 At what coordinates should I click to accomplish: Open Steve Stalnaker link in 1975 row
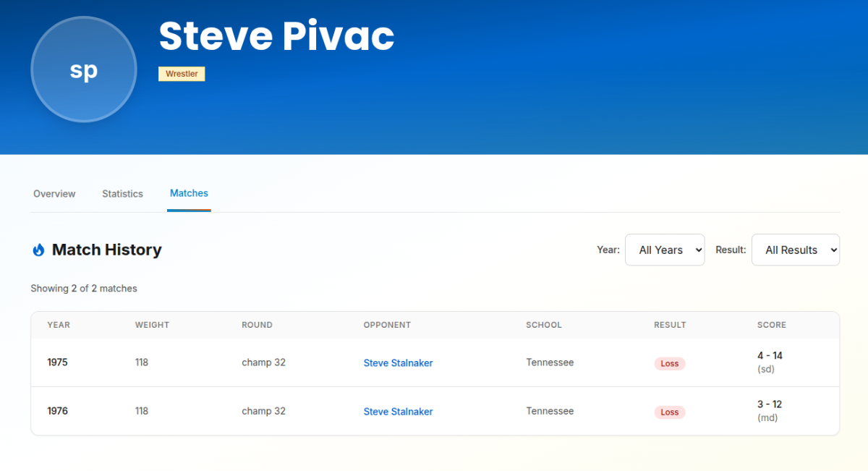[398, 363]
